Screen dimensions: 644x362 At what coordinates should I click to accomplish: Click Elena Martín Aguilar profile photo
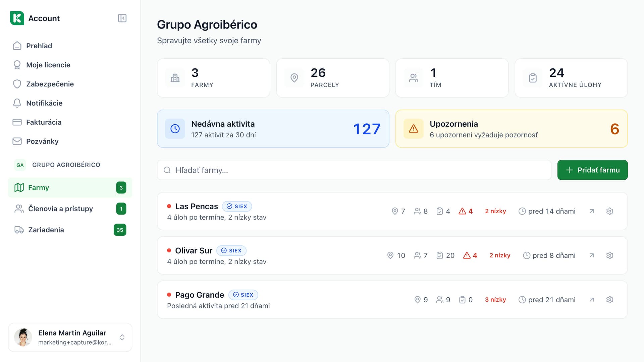point(23,337)
